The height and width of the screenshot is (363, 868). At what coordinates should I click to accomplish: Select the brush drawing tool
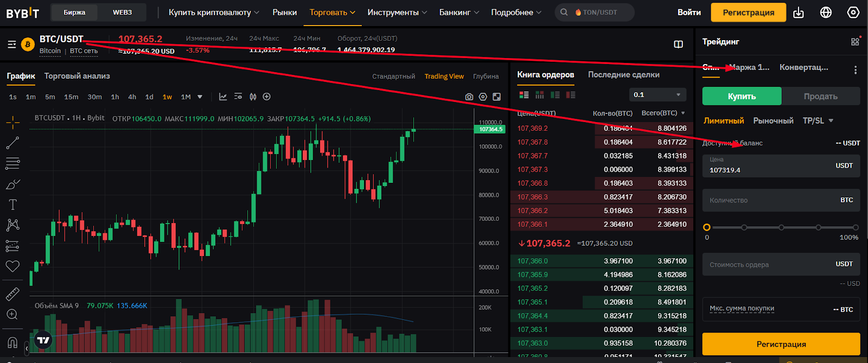(x=12, y=184)
